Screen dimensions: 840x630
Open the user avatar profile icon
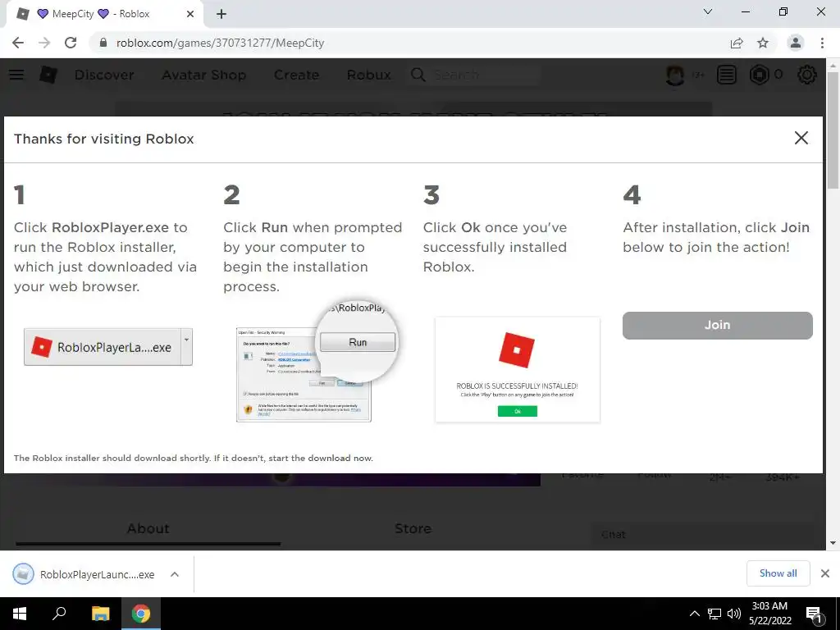pyautogui.click(x=675, y=75)
